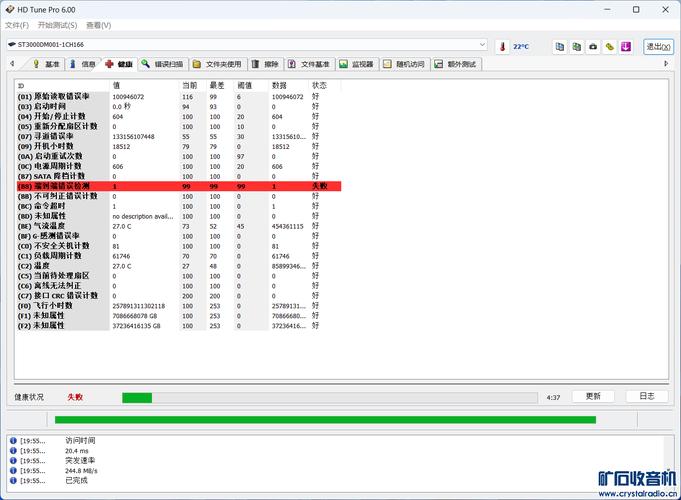Click the 退出(X) exit button
Viewport: 681px width, 500px height.
pos(658,46)
